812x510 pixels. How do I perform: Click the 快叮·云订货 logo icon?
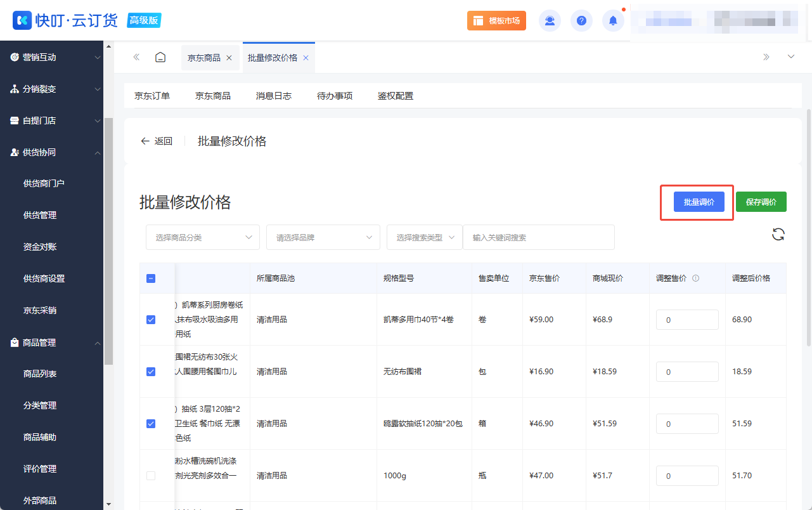pyautogui.click(x=22, y=20)
